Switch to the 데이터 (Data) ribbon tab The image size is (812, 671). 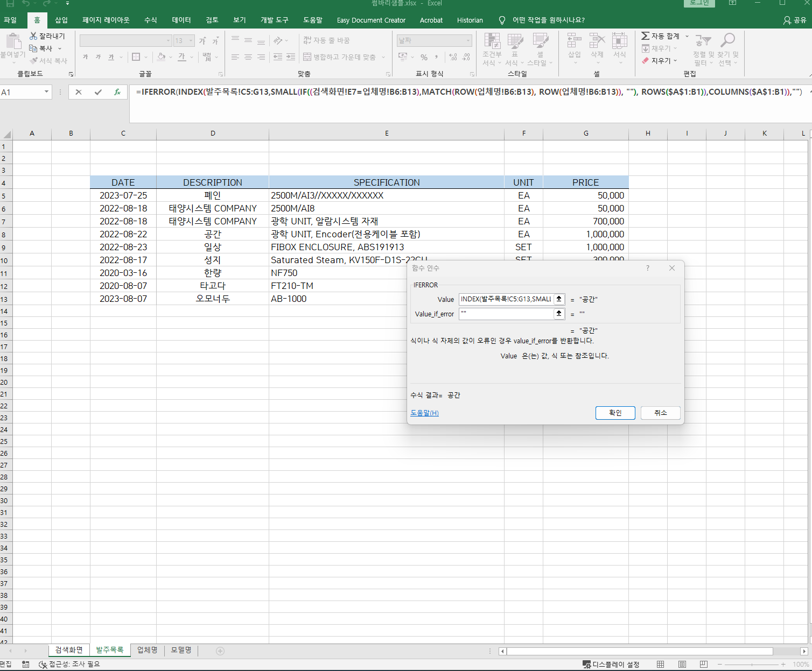(181, 20)
